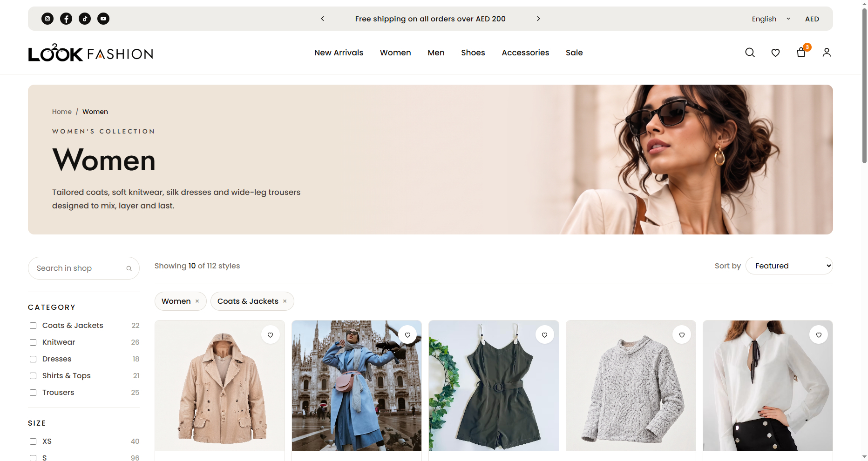Image resolution: width=868 pixels, height=461 pixels.
Task: Favorite the blue coat cathedral photo product
Action: coord(407,335)
